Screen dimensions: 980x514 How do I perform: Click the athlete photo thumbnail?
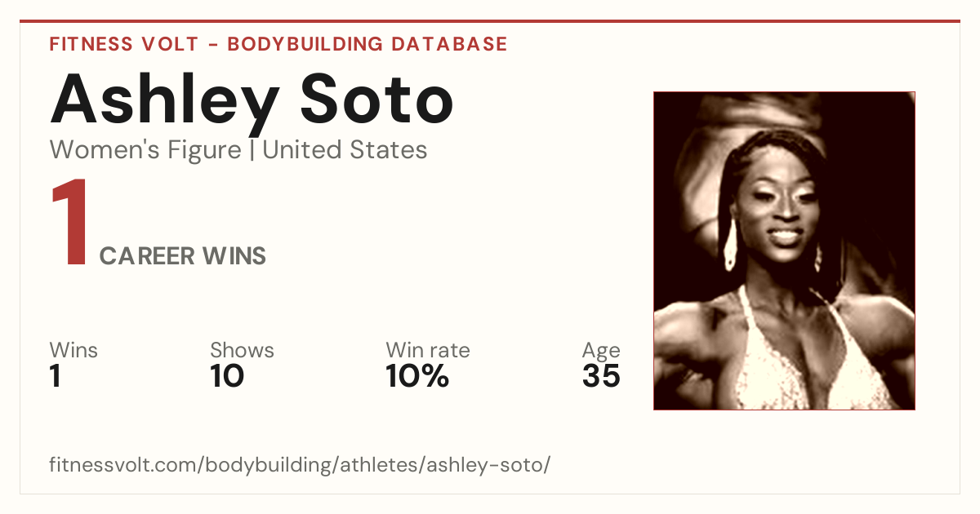tap(784, 250)
